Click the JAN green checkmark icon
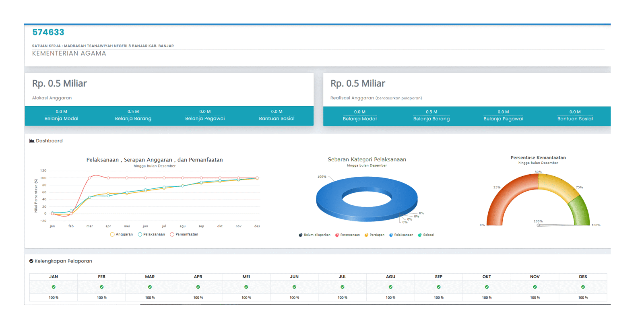The width and height of the screenshot is (644, 322). click(x=54, y=287)
